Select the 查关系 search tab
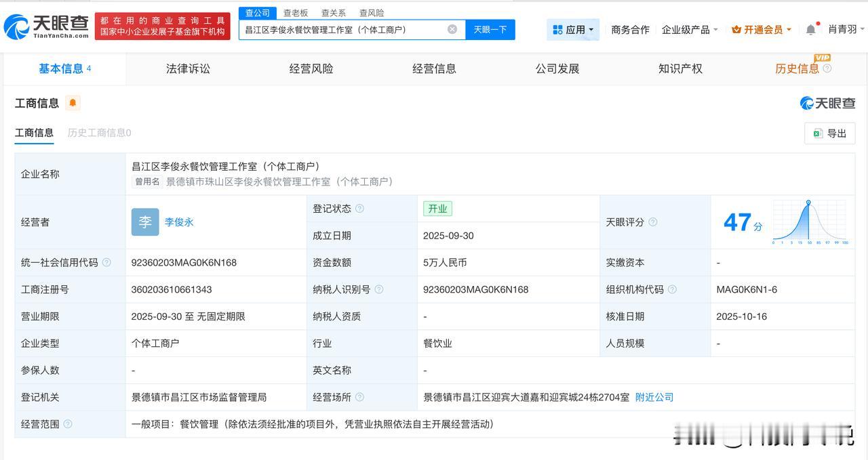The height and width of the screenshot is (460, 868). click(x=334, y=13)
